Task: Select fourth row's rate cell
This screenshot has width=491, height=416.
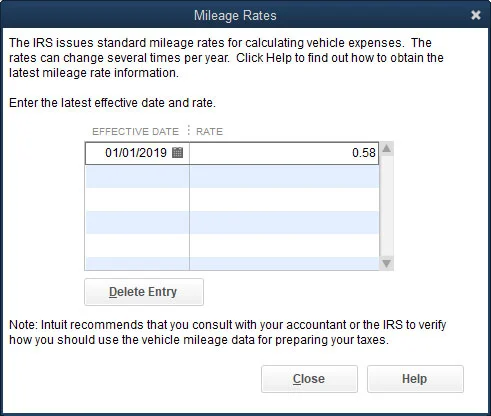Action: tap(284, 222)
